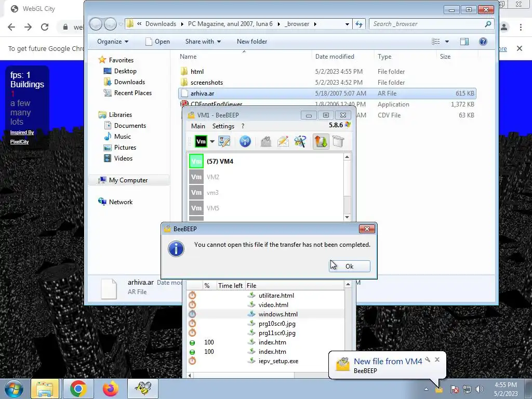
Task: Select offline user VM5
Action: click(265, 208)
